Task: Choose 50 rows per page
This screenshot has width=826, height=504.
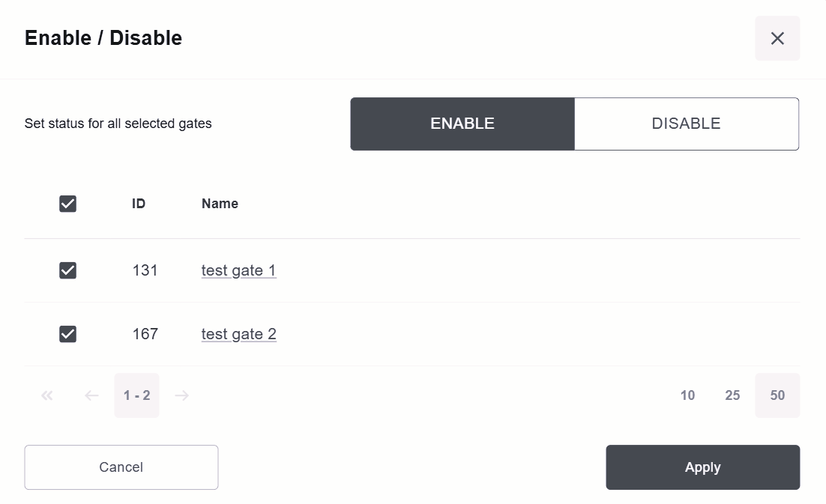Action: pyautogui.click(x=777, y=395)
